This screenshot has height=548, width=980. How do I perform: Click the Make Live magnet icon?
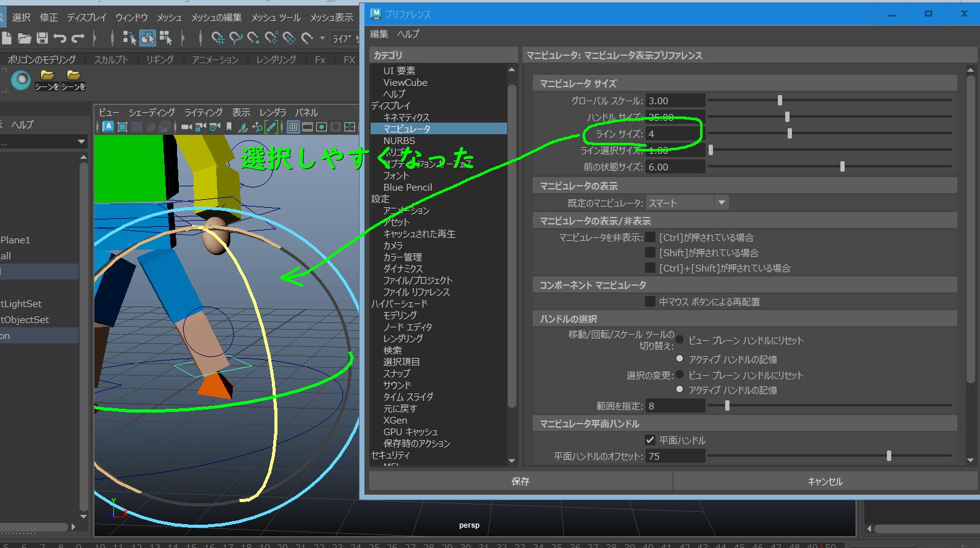[307, 39]
